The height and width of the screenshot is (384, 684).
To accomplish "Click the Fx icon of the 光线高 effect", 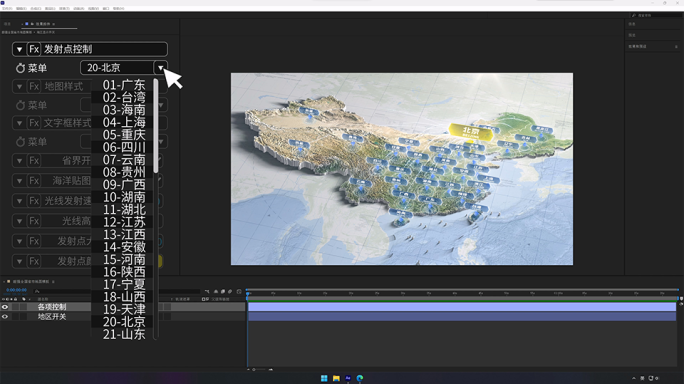I will coord(34,221).
